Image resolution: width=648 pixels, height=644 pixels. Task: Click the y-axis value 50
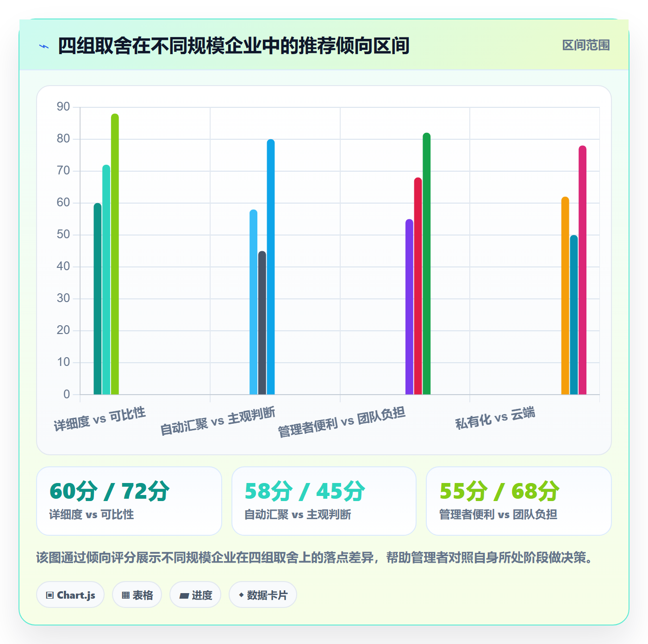point(63,235)
